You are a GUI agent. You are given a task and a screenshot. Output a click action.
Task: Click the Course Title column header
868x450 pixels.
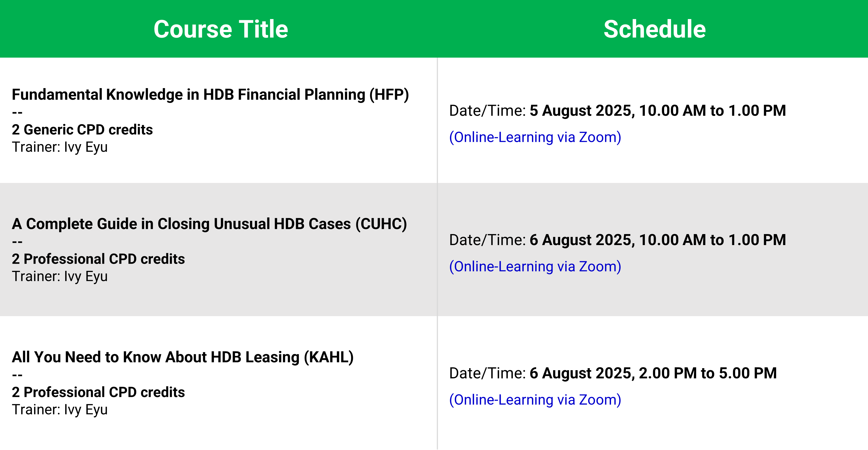(x=221, y=29)
